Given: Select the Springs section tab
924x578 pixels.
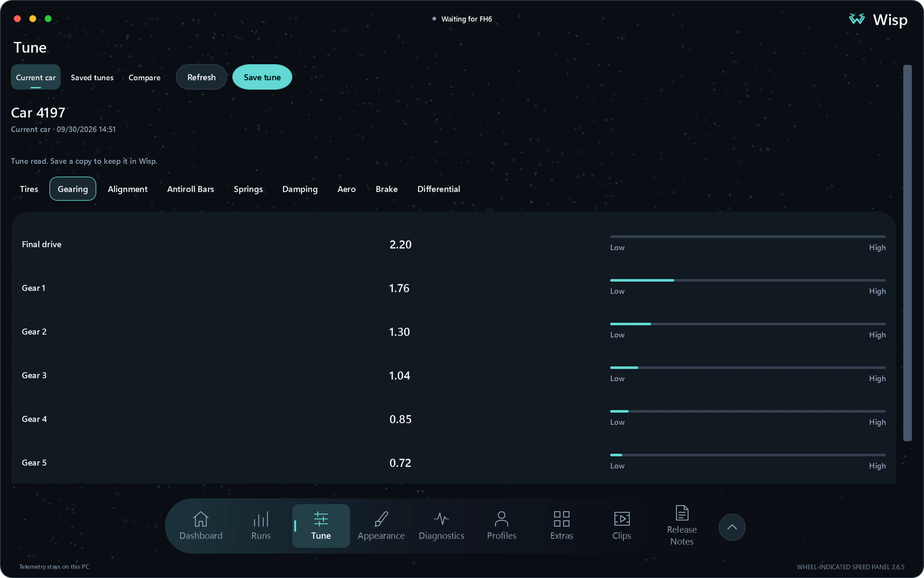Looking at the screenshot, I should point(248,189).
